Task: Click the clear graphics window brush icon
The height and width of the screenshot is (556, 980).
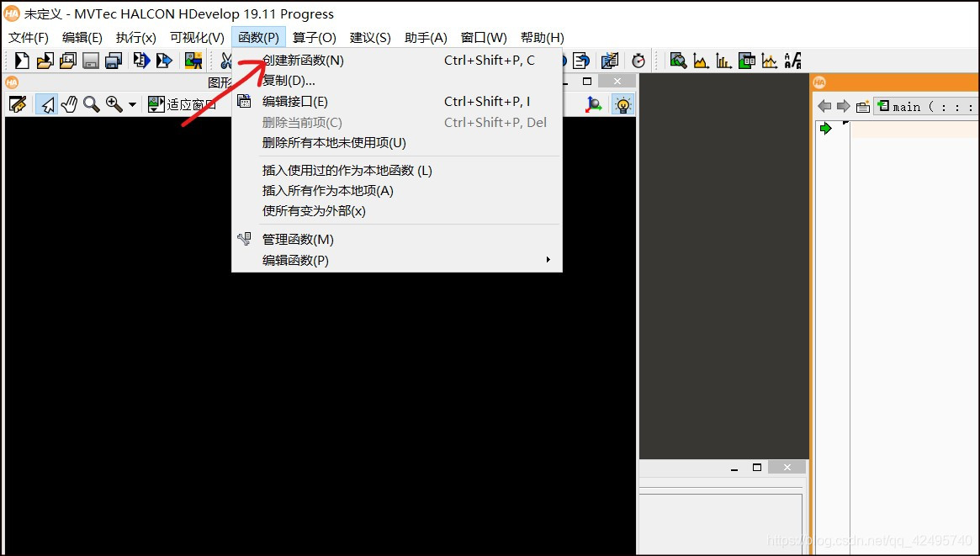Action: 18,104
